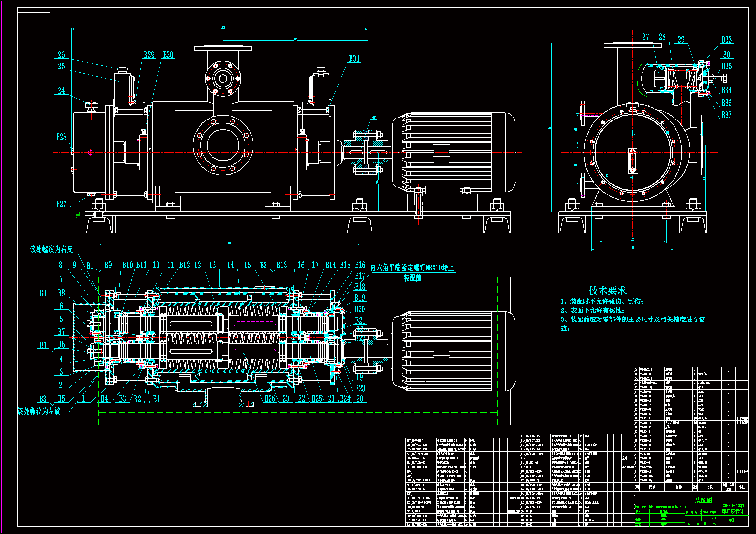
Task: Click the B33 label in side view
Action: point(726,40)
